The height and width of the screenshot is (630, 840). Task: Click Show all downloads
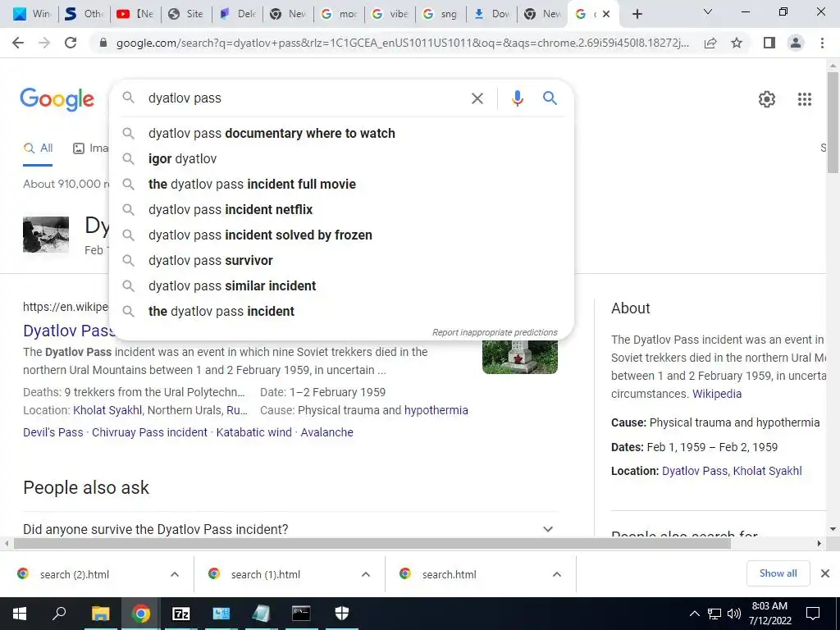coord(778,573)
